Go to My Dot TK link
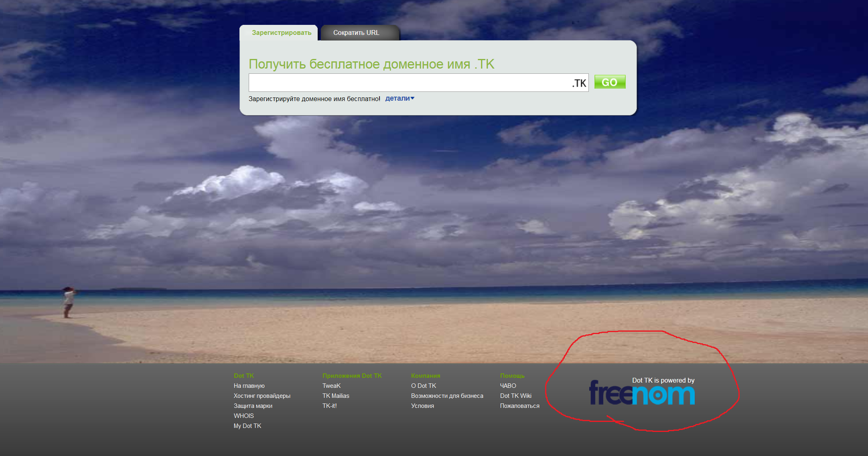This screenshot has height=456, width=868. click(x=247, y=426)
